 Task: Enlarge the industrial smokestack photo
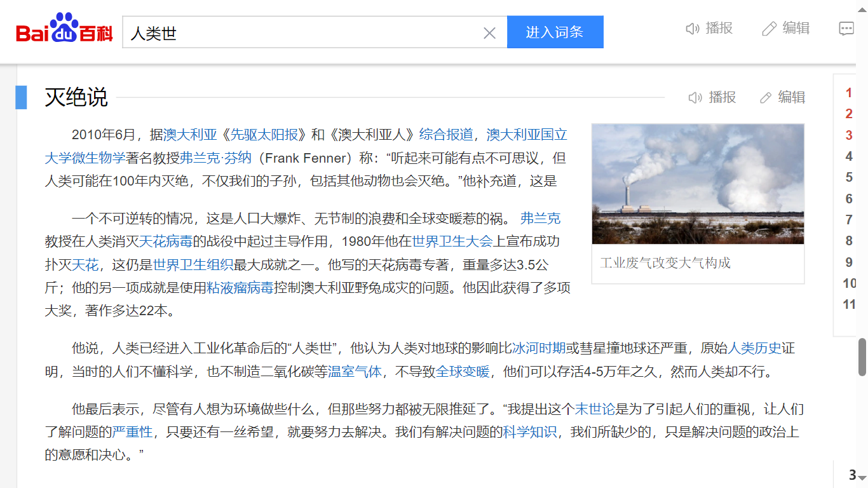coord(698,184)
